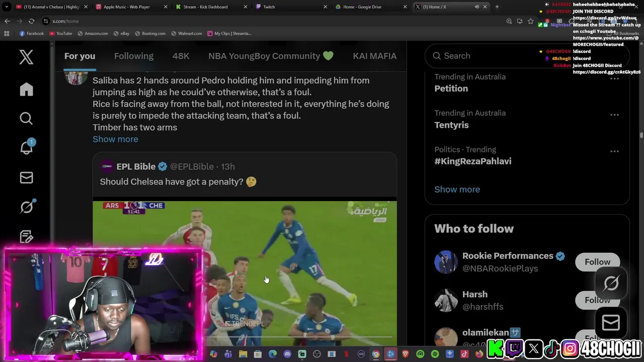Open the Facebook bookmark
Screen dimensions: 644x362
31,33
